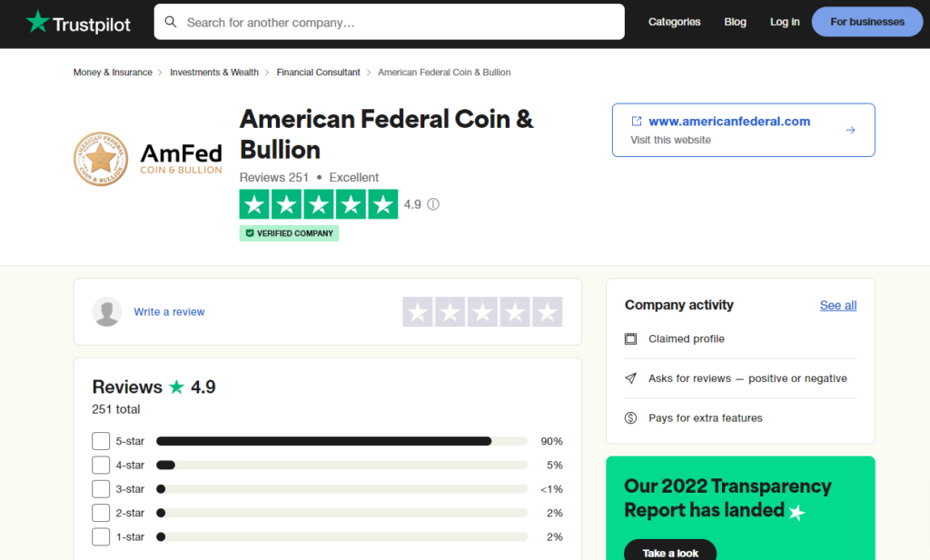The image size is (930, 560).
Task: Click the dollar icon for Pays for extra features
Action: click(630, 418)
